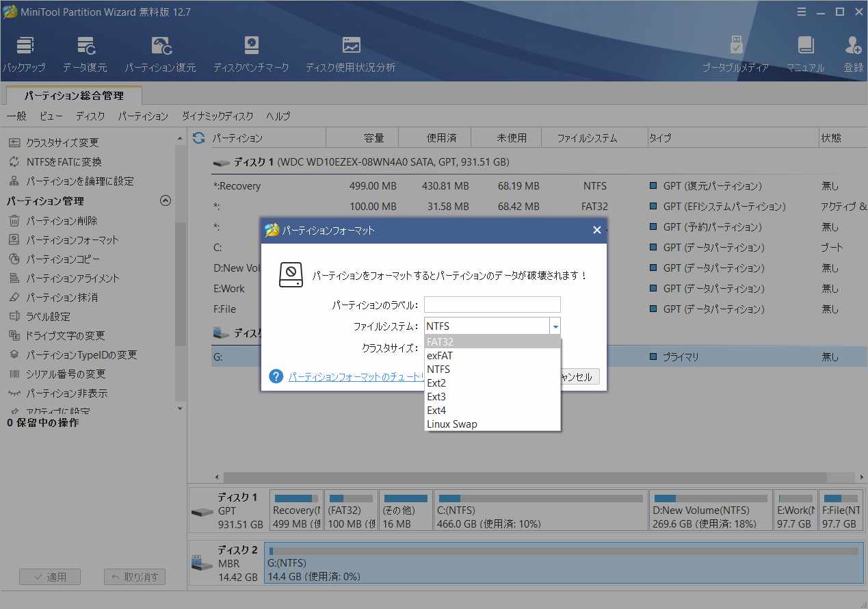
Task: Open the ビュー menu
Action: click(x=51, y=116)
